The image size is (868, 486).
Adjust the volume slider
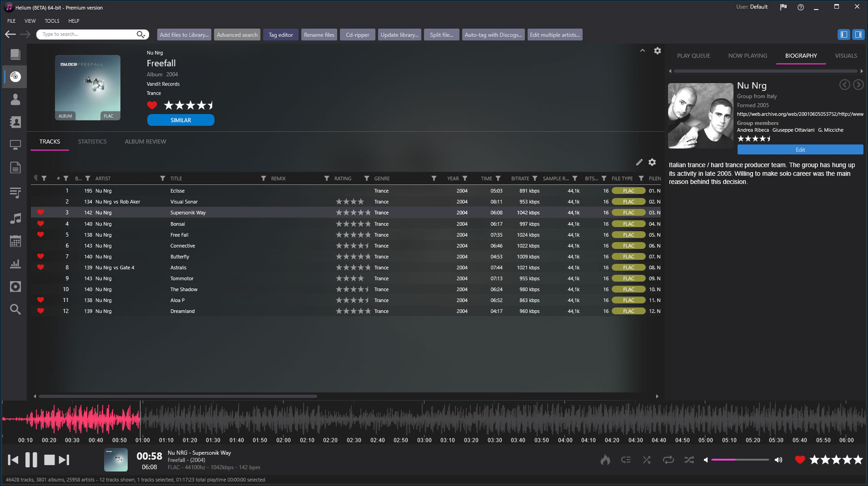coord(740,460)
